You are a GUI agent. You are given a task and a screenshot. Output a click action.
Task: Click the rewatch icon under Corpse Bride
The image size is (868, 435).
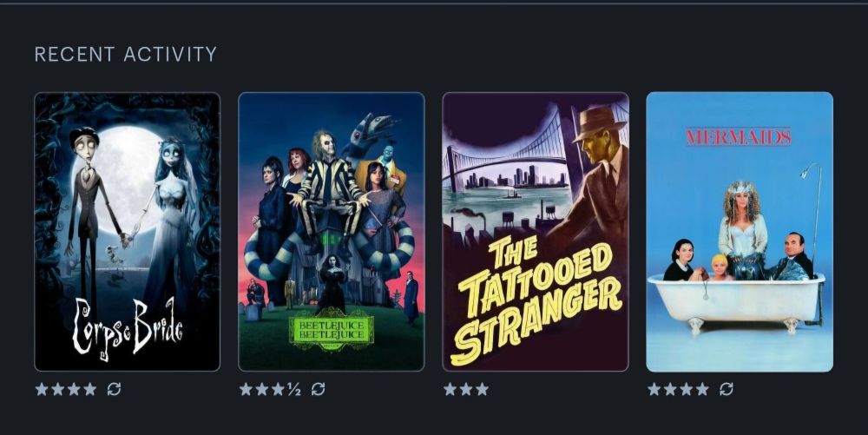coord(114,389)
